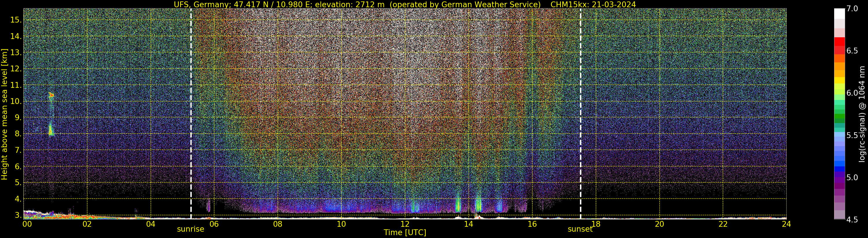Click the '5.0' colorbar value
Viewport: 868px width, 238px height.
tap(852, 177)
